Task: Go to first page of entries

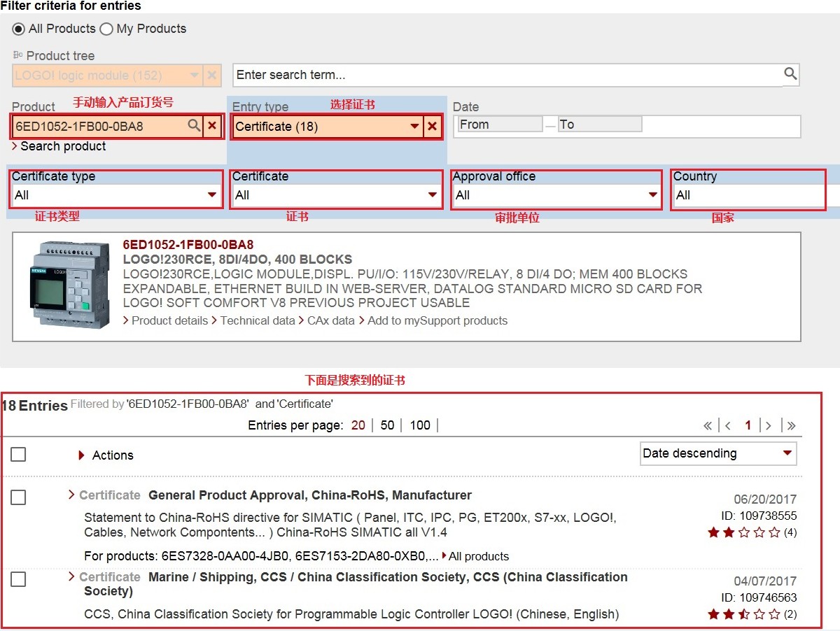Action: (x=708, y=425)
